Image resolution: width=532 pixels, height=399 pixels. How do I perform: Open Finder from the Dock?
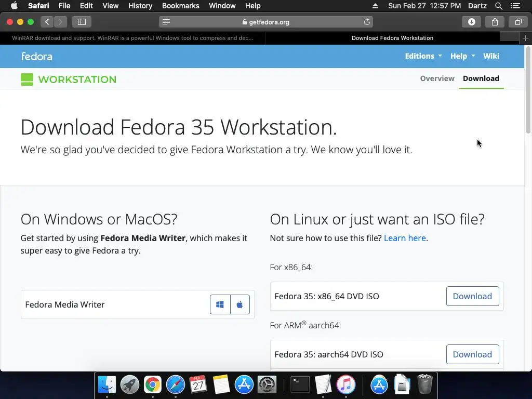[x=107, y=385]
